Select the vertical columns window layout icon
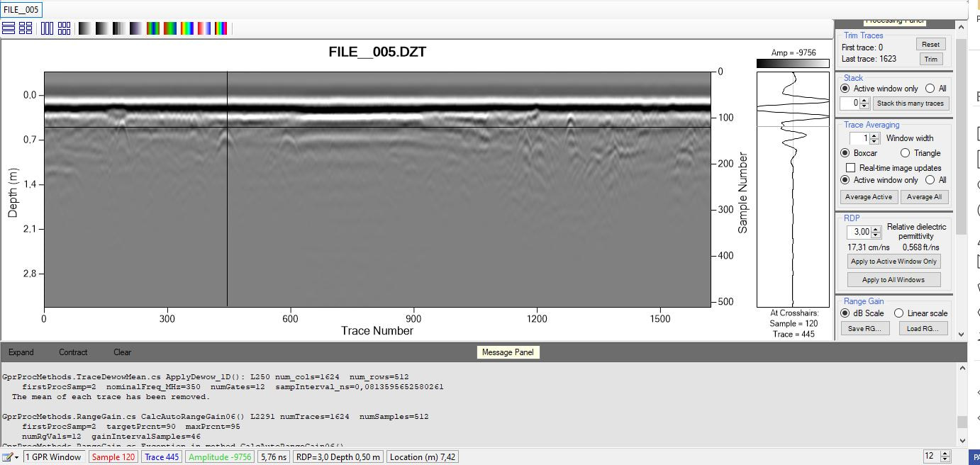This screenshot has width=980, height=465. (47, 28)
